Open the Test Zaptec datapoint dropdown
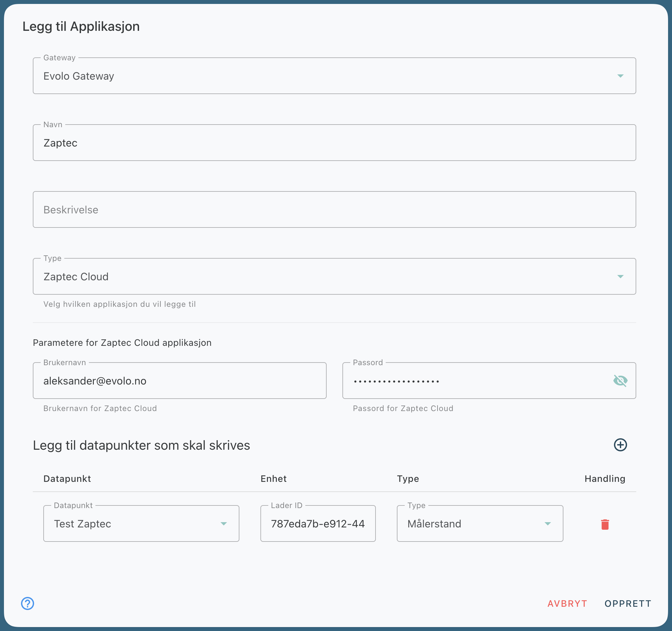 [223, 523]
